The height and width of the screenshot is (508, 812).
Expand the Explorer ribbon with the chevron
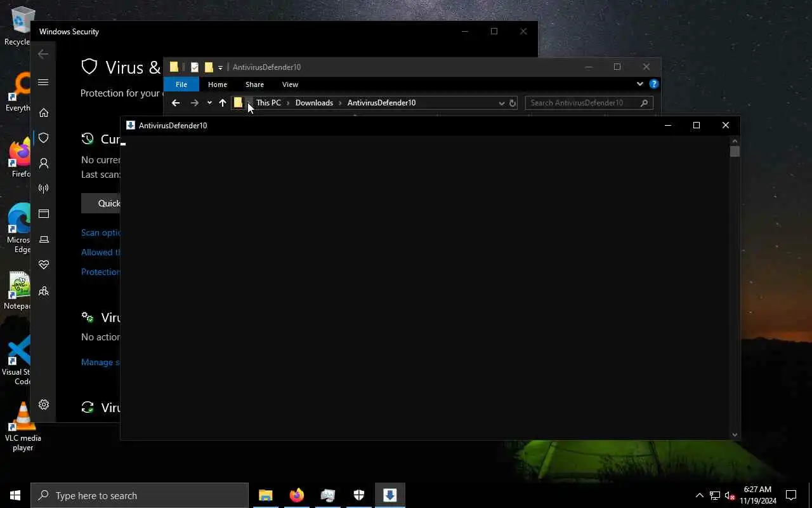tap(639, 84)
